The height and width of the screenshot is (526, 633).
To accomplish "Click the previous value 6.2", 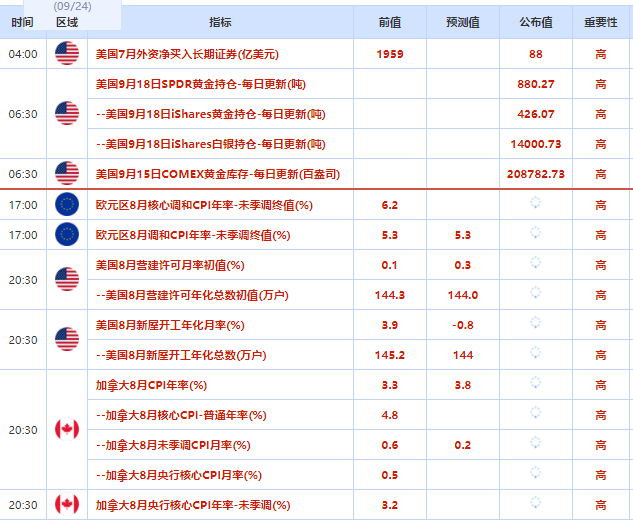I will [x=390, y=205].
